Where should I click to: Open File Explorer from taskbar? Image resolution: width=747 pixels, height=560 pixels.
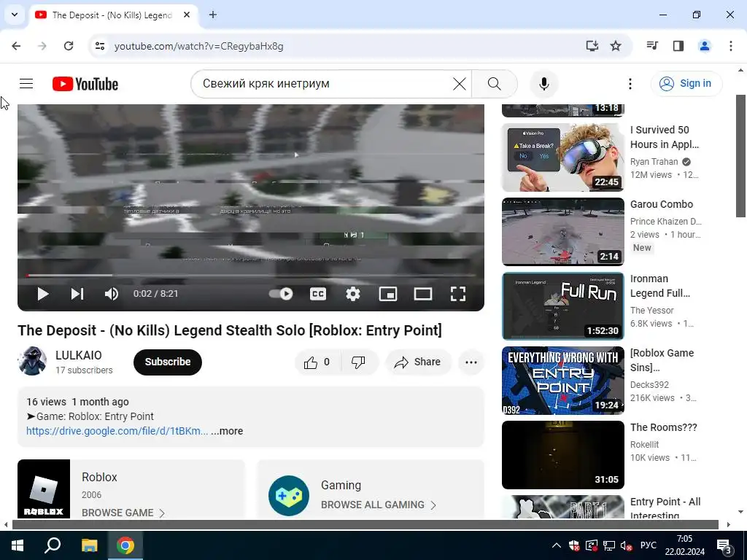coord(89,545)
